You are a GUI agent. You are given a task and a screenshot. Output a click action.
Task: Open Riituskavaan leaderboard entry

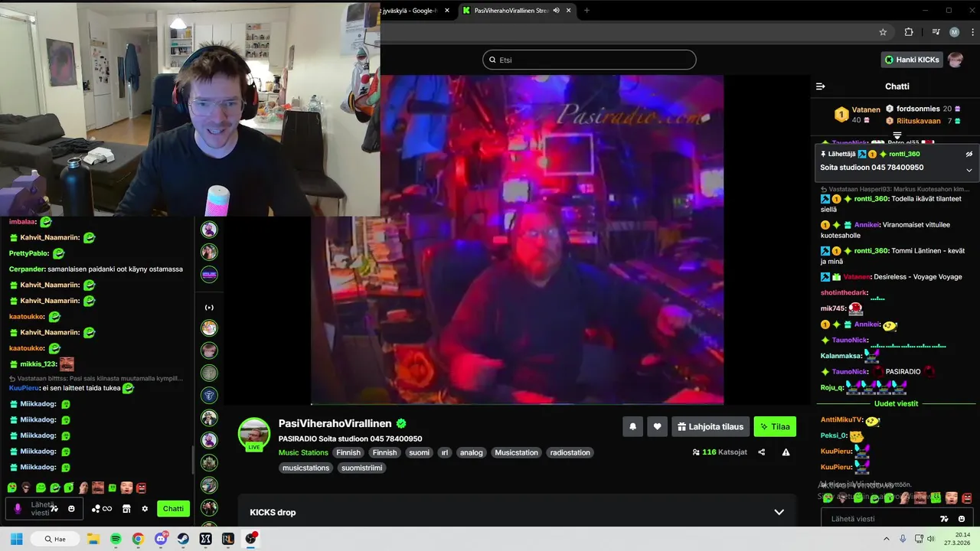pos(923,121)
